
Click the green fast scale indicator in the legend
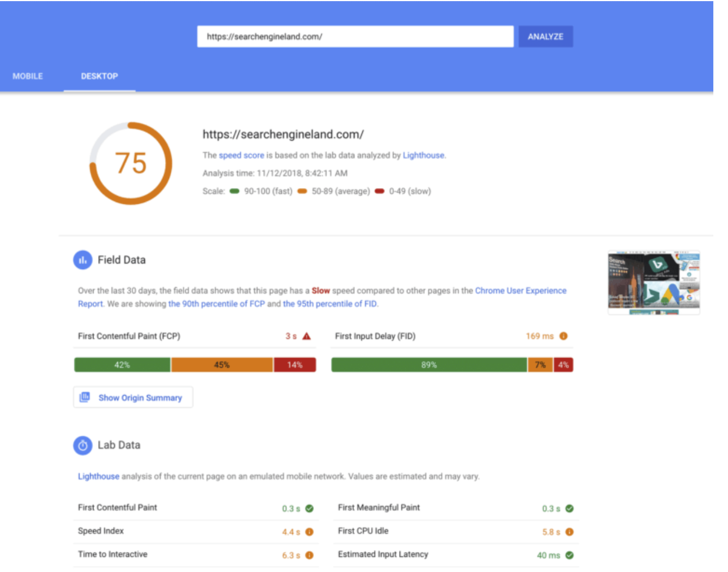coord(234,191)
